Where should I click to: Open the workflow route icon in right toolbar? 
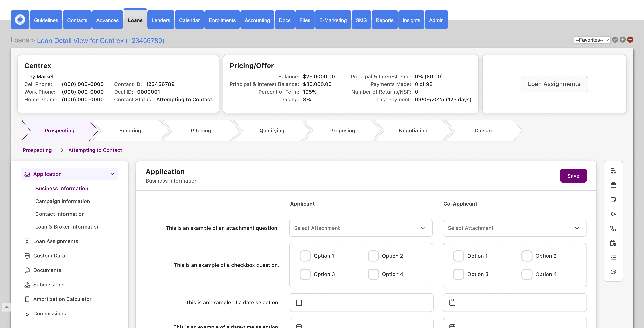pyautogui.click(x=613, y=171)
